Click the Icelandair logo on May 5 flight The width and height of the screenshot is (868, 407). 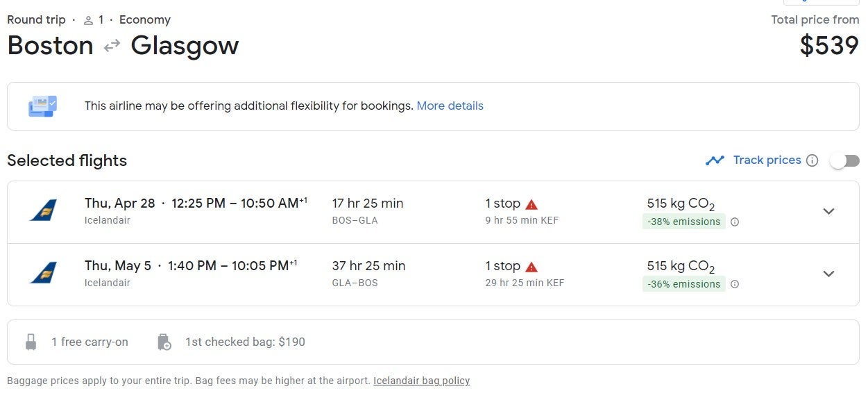(43, 273)
